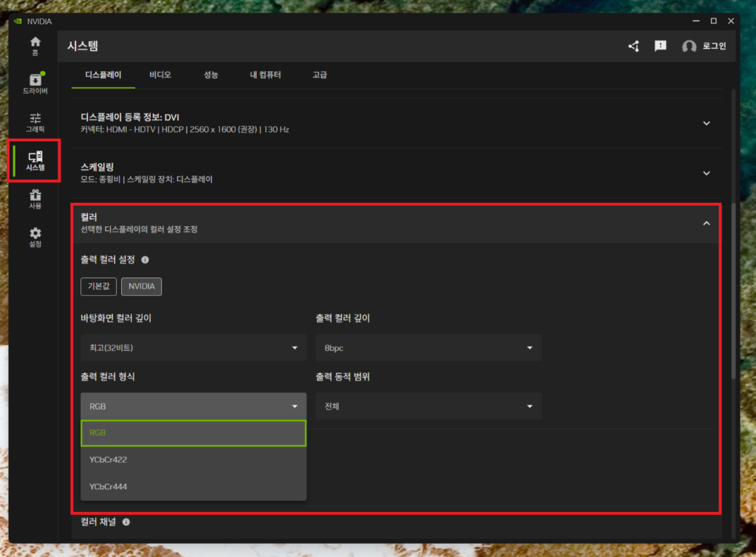Click info icon next to 컬러 채널
756x557 pixels.
(x=126, y=522)
